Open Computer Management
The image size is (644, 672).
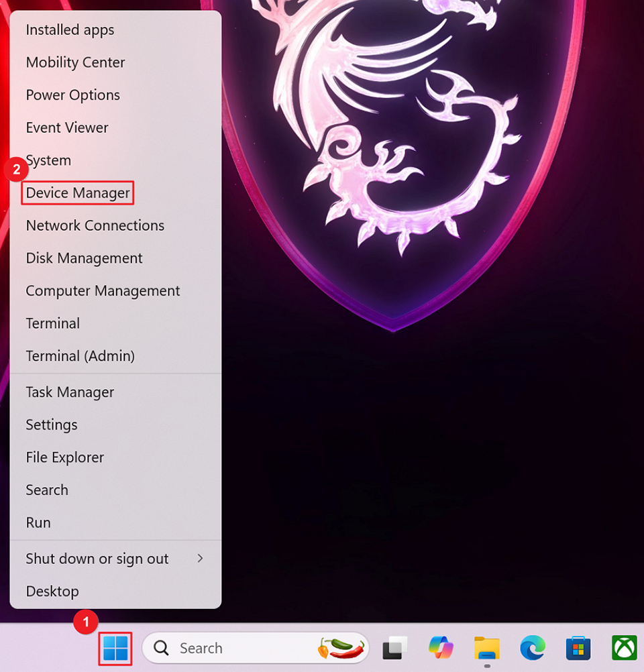(115, 290)
